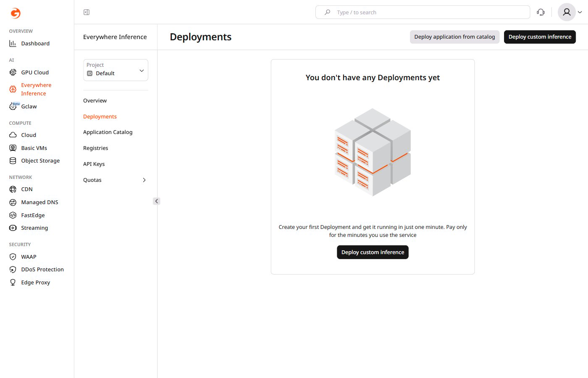The height and width of the screenshot is (378, 588).
Task: Click Deploy custom inference in empty-state card
Action: pos(373,252)
